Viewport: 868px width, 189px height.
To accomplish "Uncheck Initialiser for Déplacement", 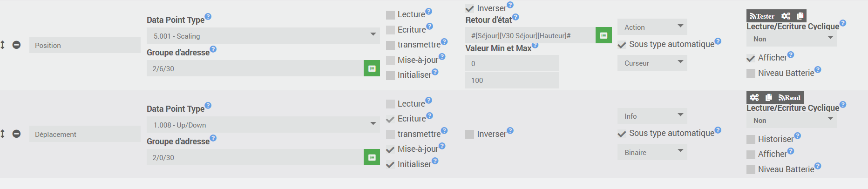I will [x=390, y=165].
